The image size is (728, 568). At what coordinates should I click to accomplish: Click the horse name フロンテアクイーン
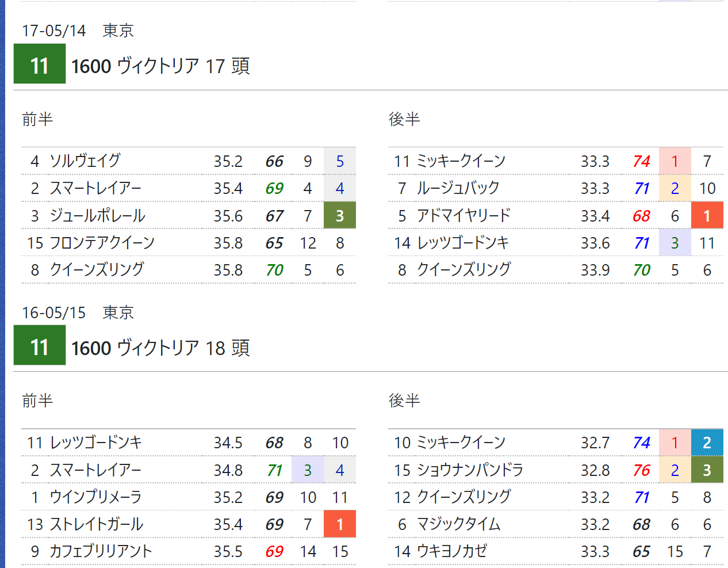click(x=102, y=243)
